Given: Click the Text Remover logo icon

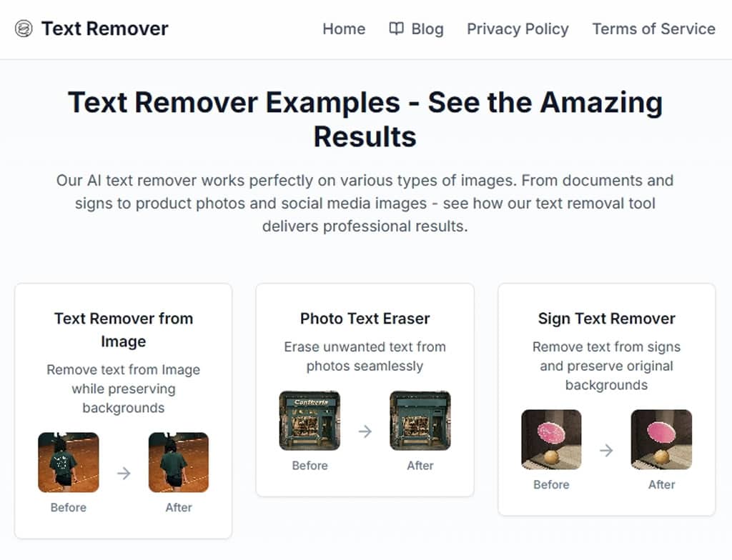Looking at the screenshot, I should pyautogui.click(x=24, y=29).
